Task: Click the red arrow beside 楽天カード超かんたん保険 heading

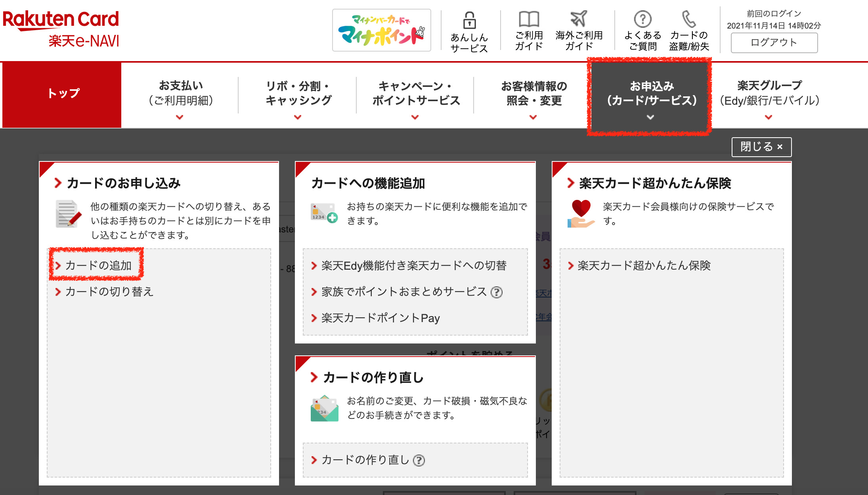Action: pos(571,183)
